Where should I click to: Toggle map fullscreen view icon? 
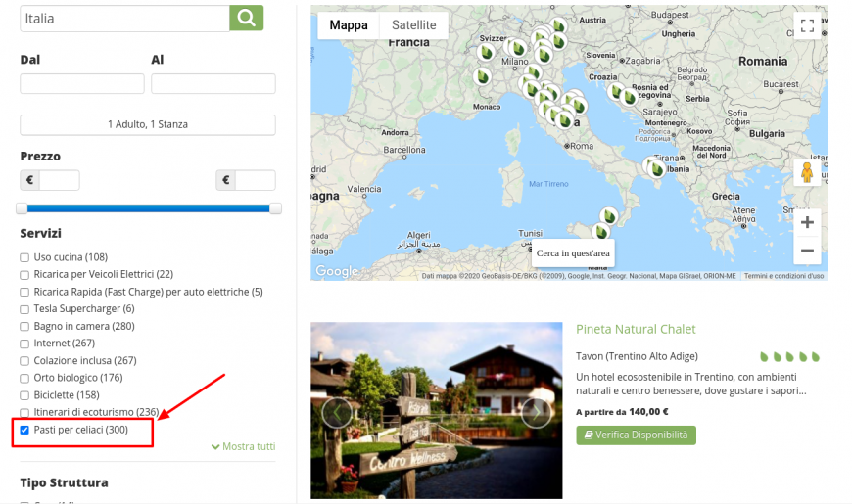[x=807, y=26]
